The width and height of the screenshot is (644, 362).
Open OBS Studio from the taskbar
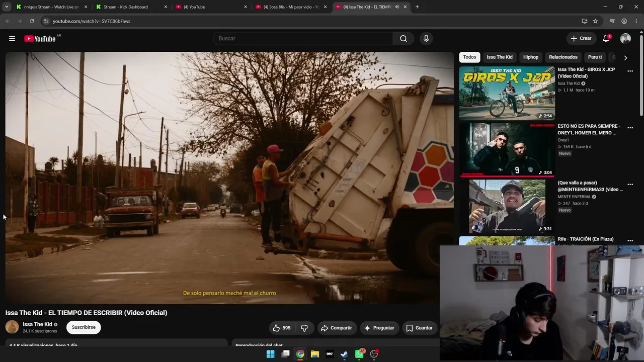point(374,354)
